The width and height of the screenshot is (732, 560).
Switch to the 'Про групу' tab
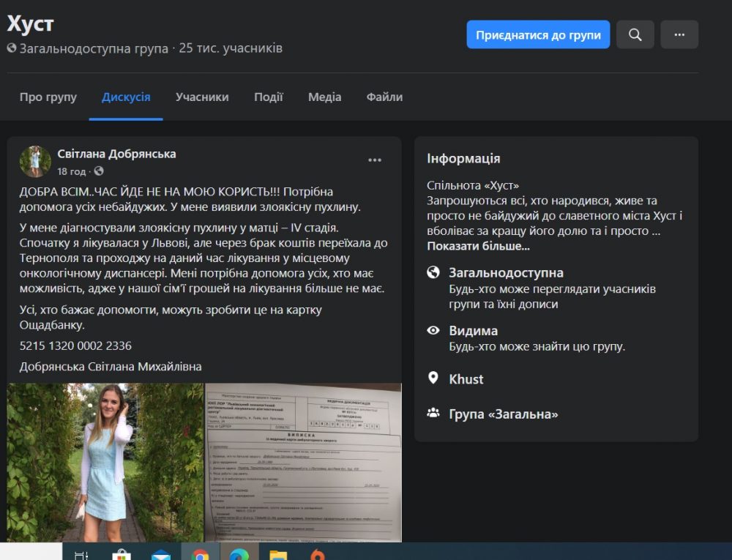click(48, 97)
